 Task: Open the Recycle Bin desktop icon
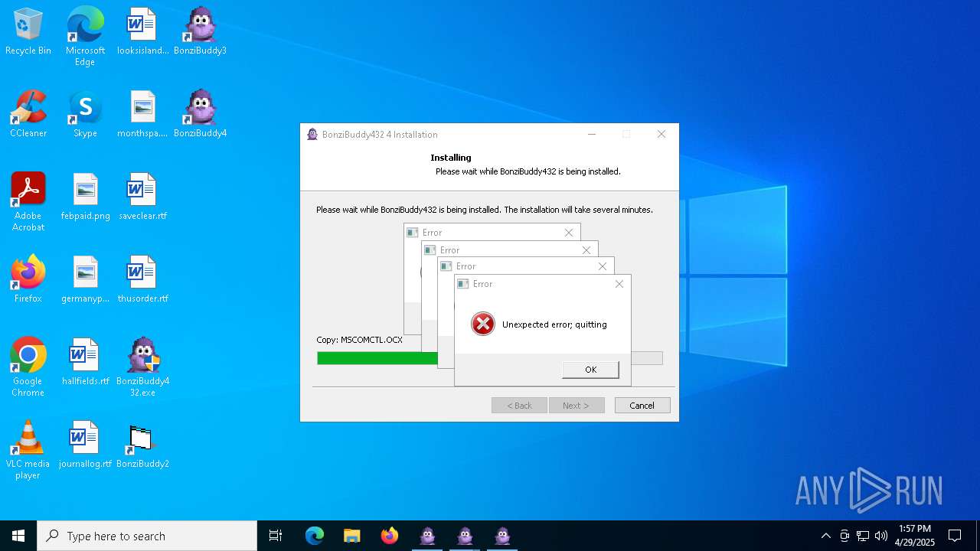click(x=28, y=32)
